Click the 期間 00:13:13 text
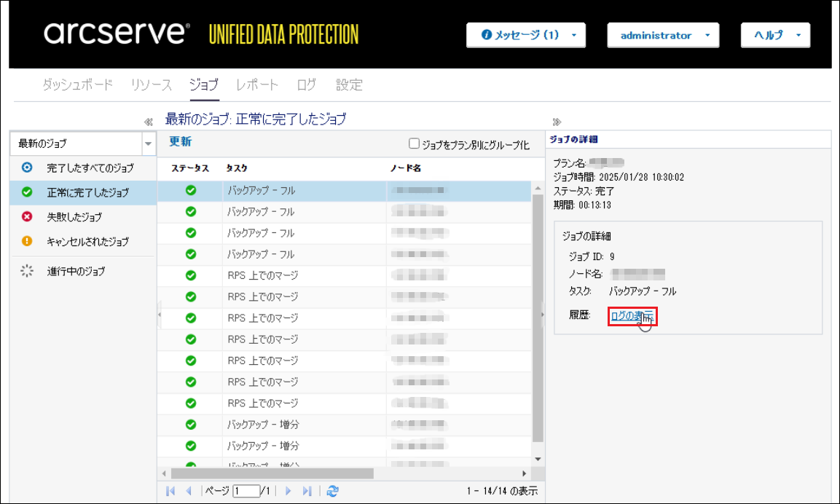The image size is (840, 504). pyautogui.click(x=582, y=205)
